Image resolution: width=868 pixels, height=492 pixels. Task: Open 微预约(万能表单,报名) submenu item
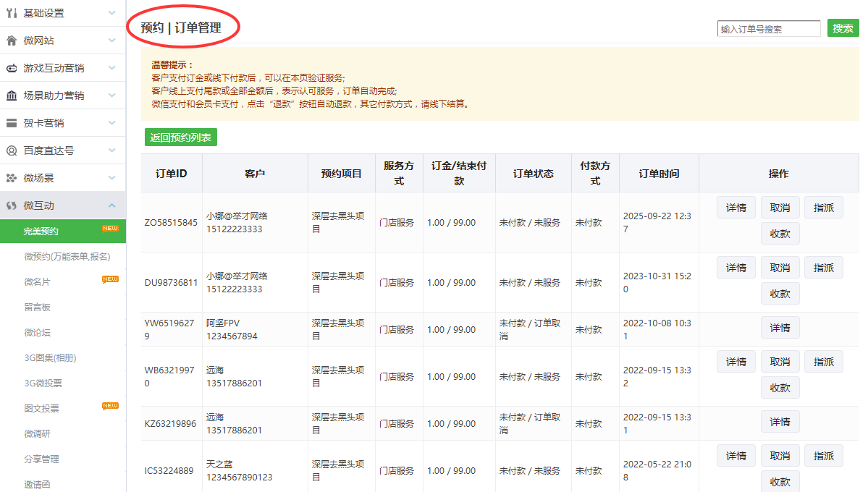[x=67, y=257]
